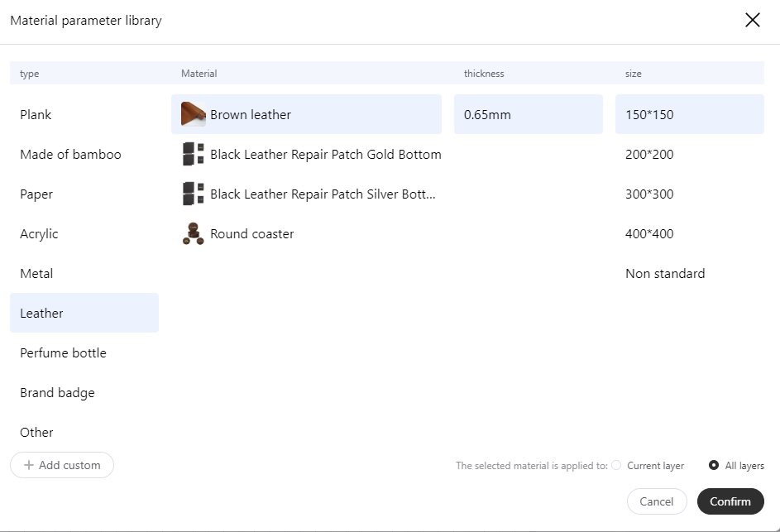Cancel the material dialog
The image size is (780, 532).
click(x=657, y=501)
